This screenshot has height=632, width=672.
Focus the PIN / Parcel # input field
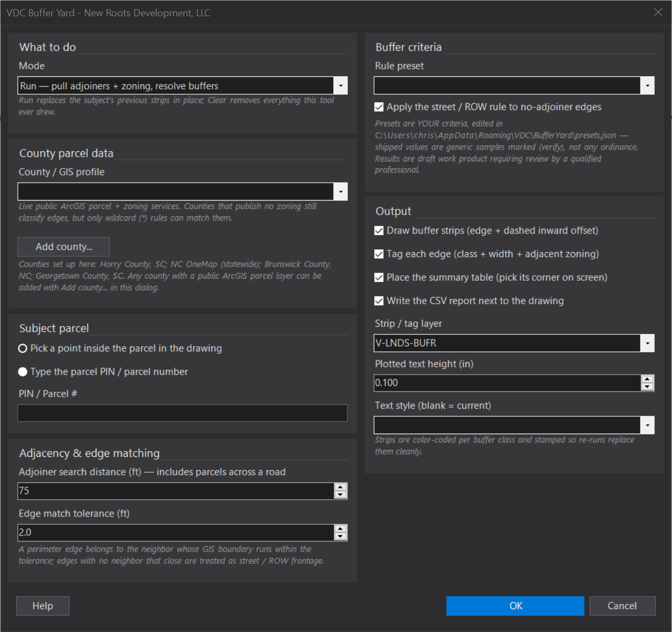tap(183, 413)
